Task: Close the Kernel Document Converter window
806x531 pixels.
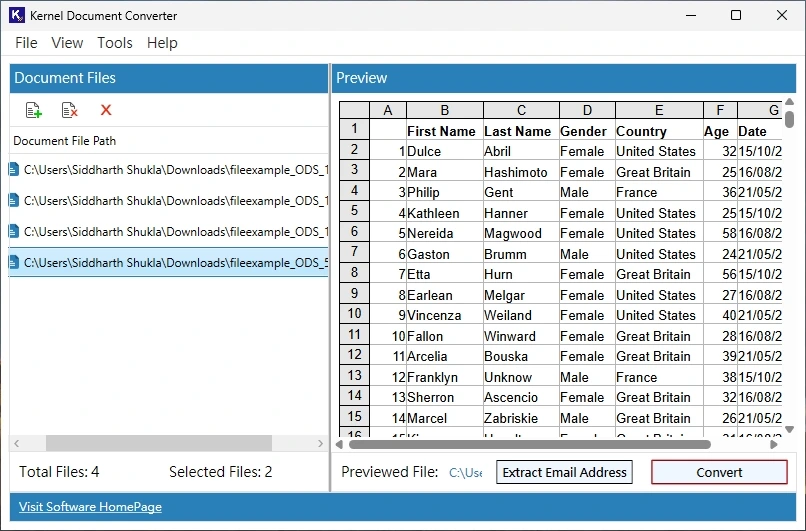Action: click(782, 15)
